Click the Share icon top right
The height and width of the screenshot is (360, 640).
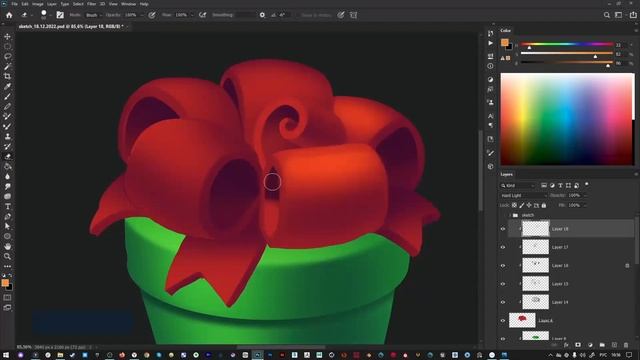click(633, 15)
